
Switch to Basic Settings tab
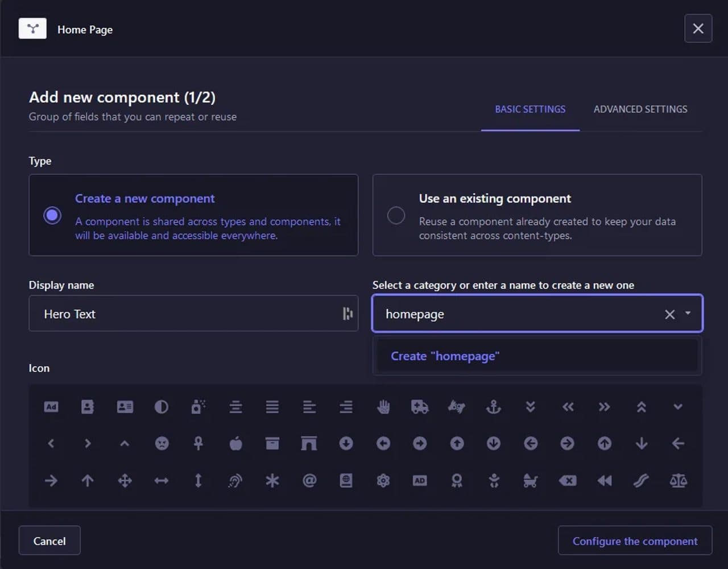pyautogui.click(x=530, y=109)
